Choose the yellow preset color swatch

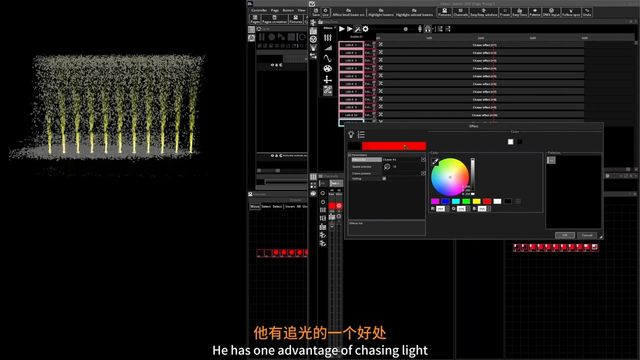pos(476,201)
